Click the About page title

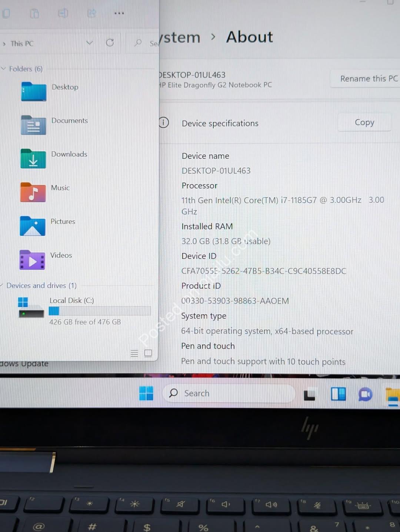(249, 37)
